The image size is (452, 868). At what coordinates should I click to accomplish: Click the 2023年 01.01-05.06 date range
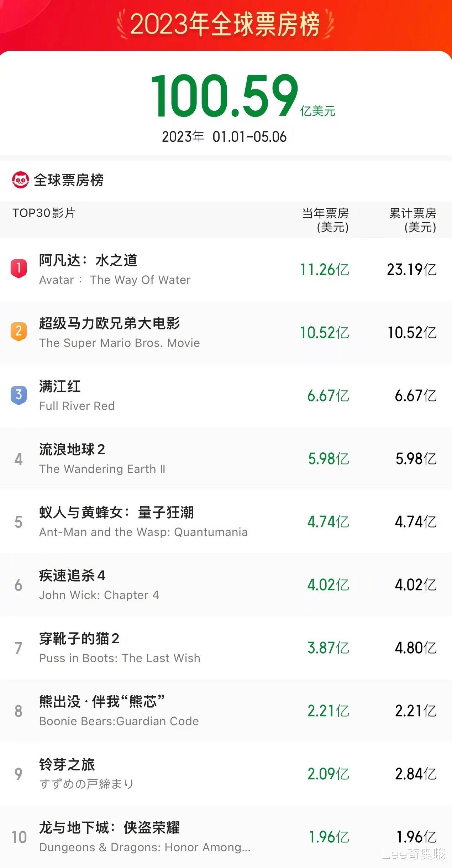click(224, 137)
